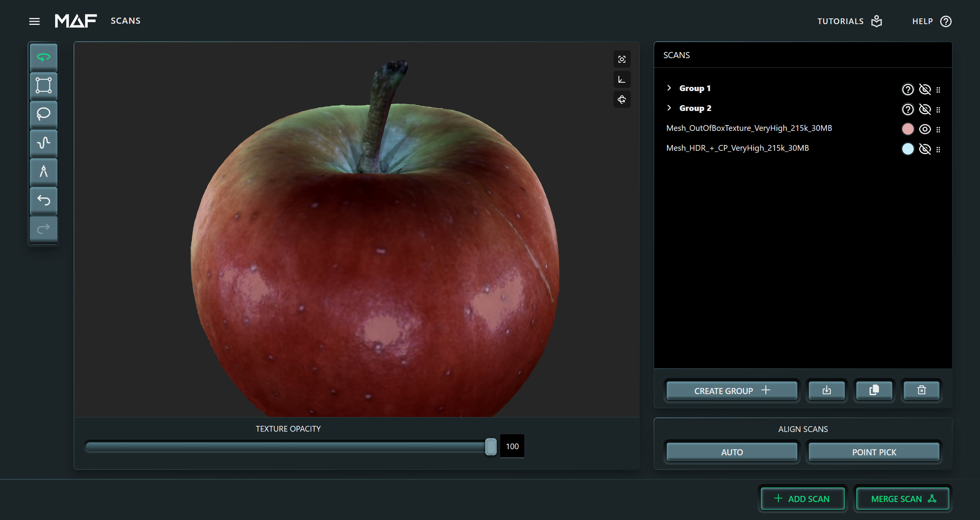
Task: Click the texture opacity slider handle
Action: pos(491,447)
